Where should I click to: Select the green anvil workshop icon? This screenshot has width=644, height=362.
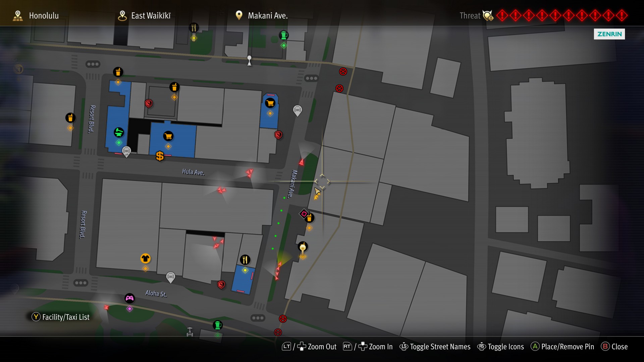click(x=118, y=132)
